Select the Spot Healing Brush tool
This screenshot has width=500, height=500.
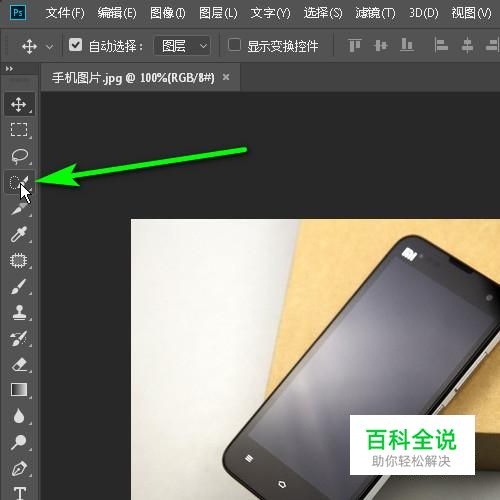[x=19, y=260]
